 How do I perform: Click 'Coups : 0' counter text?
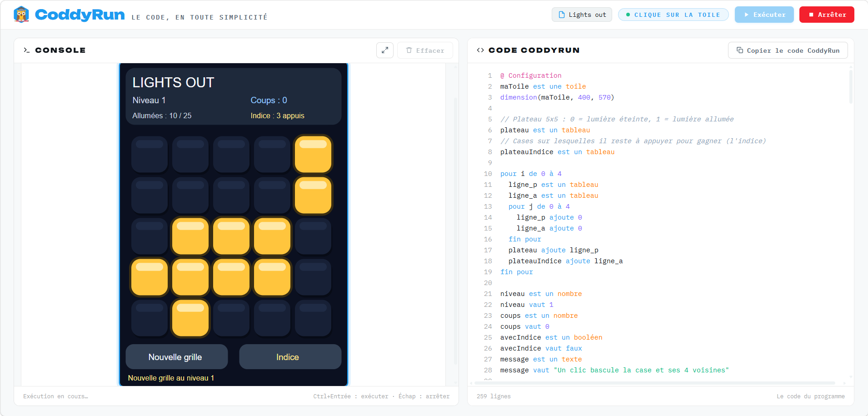tap(269, 100)
